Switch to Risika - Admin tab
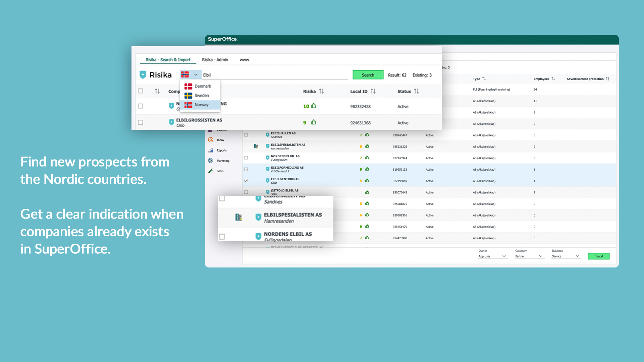Viewport: 644px width, 362px height. [215, 60]
